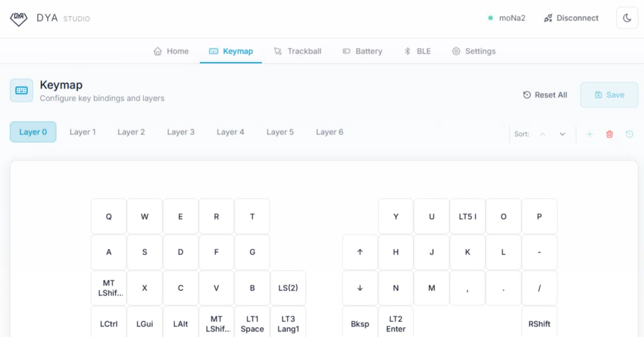
Task: Select the J key
Action: pos(432,252)
